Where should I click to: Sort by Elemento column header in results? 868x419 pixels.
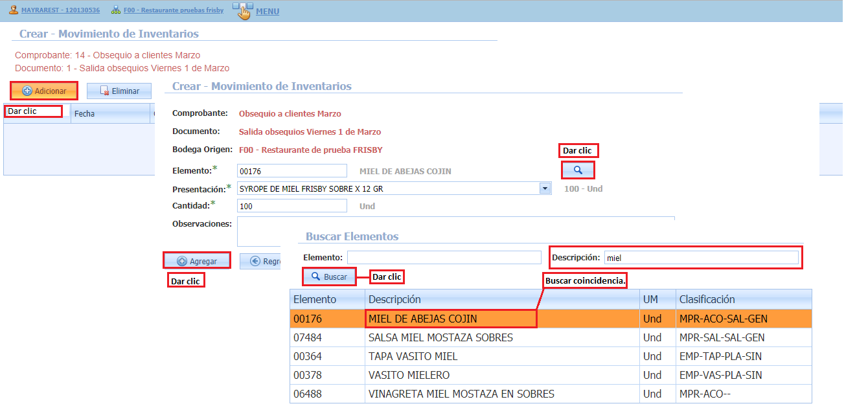point(327,299)
